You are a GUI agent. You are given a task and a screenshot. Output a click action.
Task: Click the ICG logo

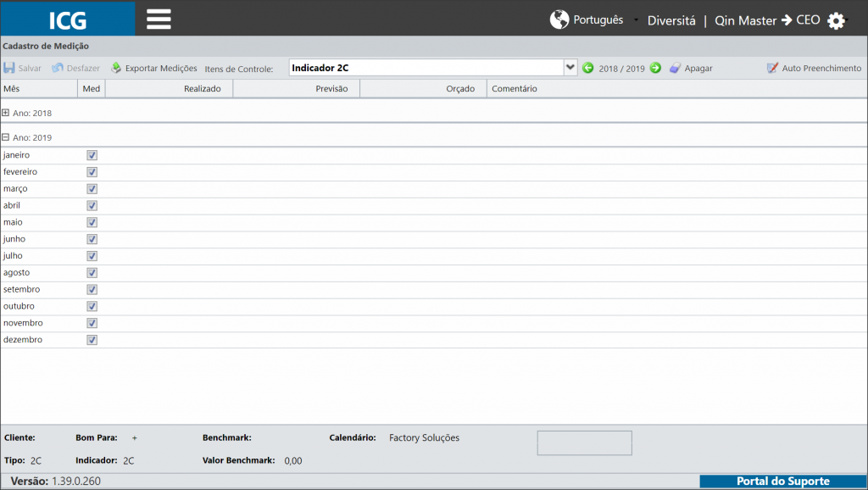click(68, 20)
